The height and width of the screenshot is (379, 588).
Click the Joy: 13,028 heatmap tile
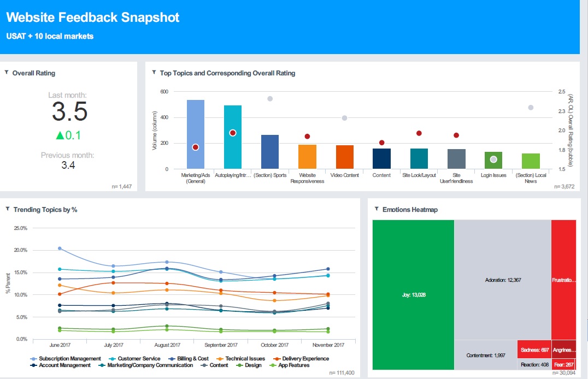coord(413,295)
